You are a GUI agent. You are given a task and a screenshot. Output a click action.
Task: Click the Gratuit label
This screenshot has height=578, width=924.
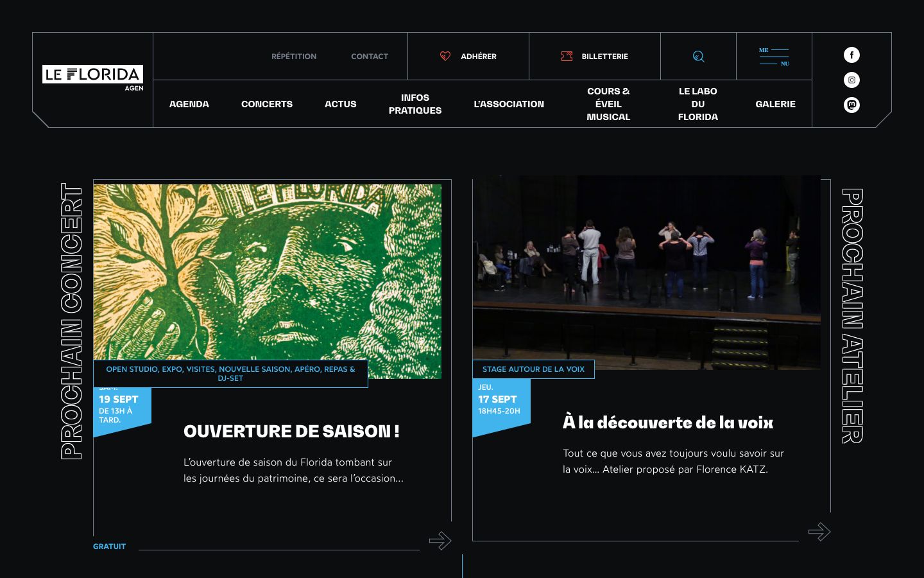[110, 547]
